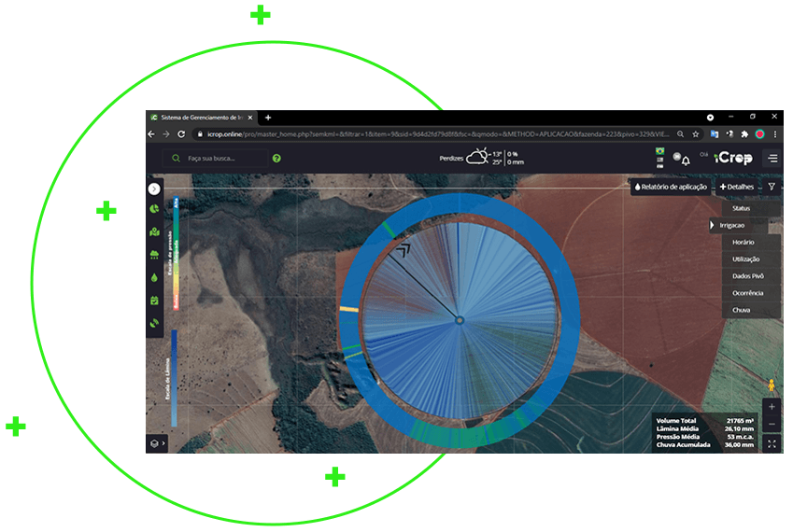This screenshot has height=532, width=793.
Task: Expand the left sidebar with the arrow button
Action: tap(154, 189)
